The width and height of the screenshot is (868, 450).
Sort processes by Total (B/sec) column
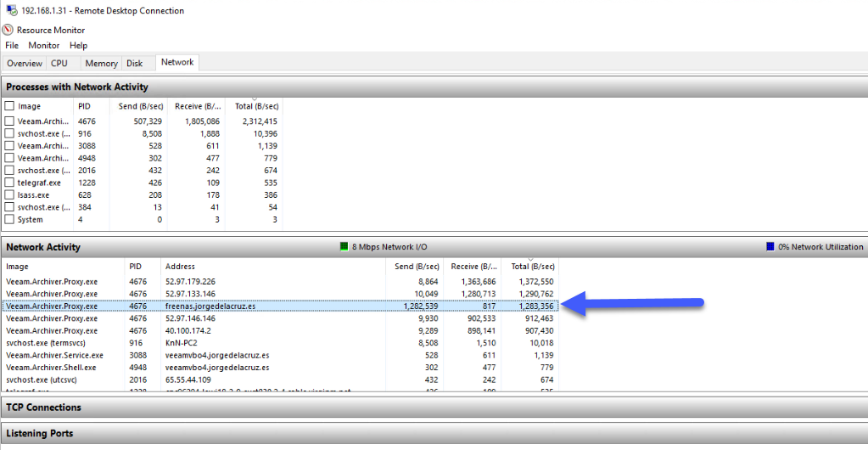coord(254,106)
